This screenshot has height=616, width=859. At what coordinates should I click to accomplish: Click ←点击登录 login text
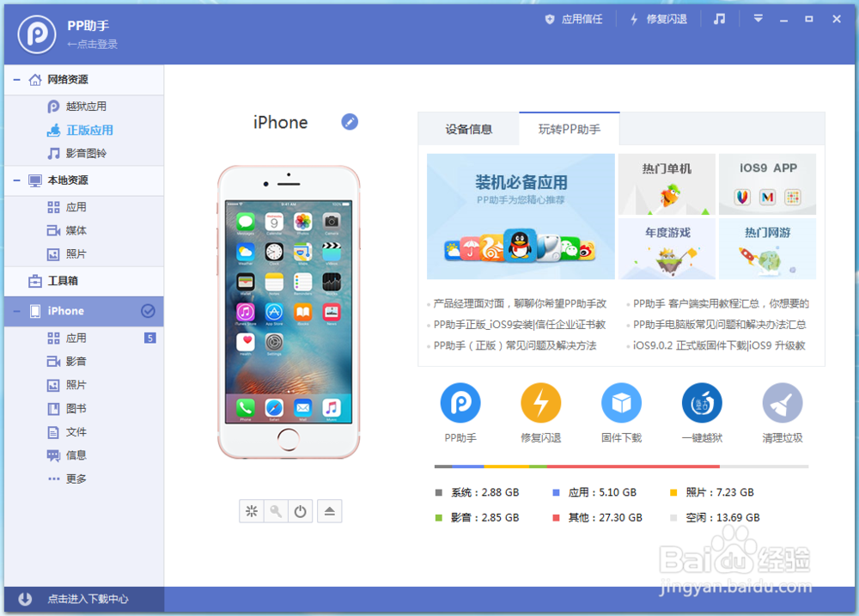(92, 45)
